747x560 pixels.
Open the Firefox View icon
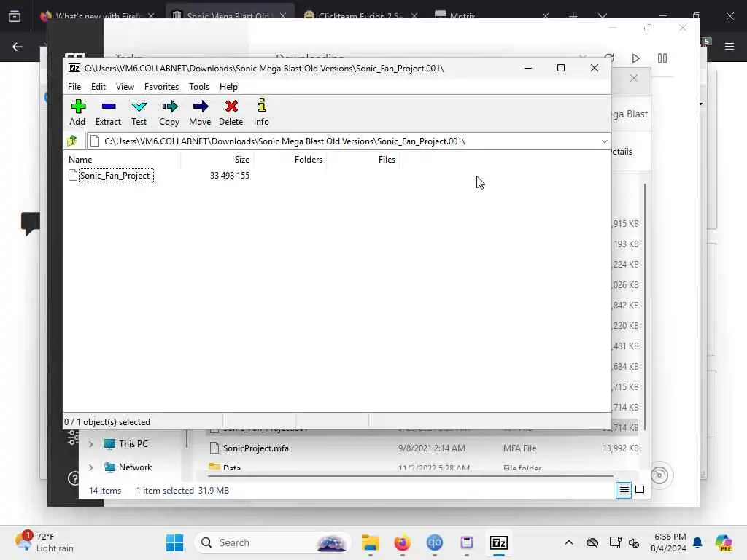pyautogui.click(x=15, y=16)
